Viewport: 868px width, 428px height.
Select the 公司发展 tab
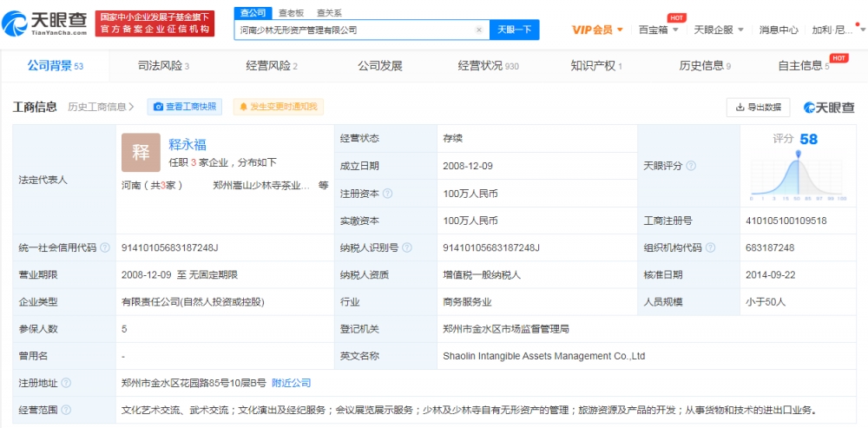[x=380, y=66]
